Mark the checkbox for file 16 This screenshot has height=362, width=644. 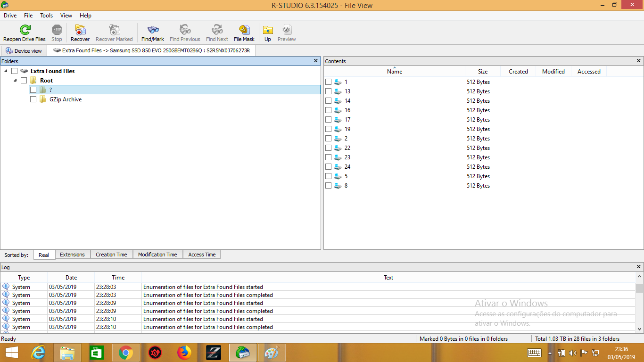tap(329, 110)
